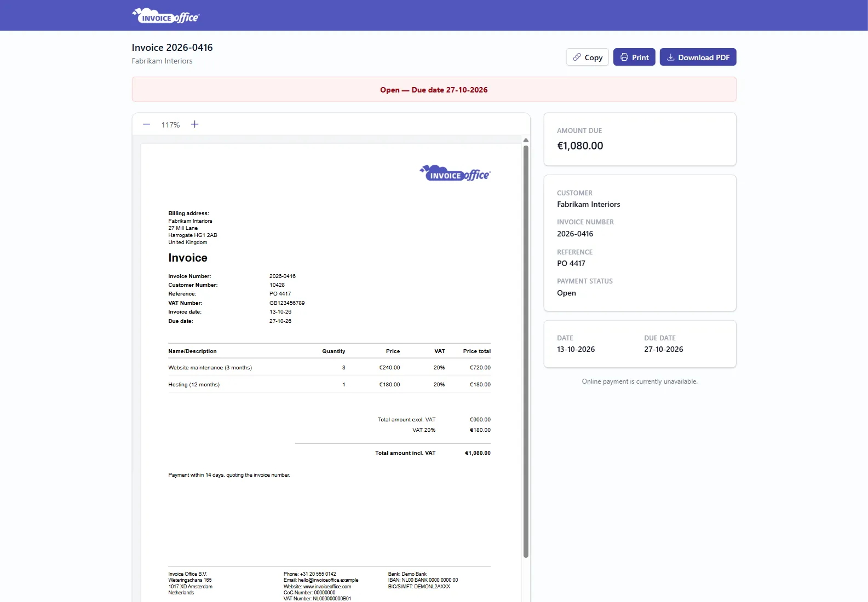The image size is (868, 602).
Task: Click the Harrogate HG1 2AB address line
Action: (x=193, y=235)
